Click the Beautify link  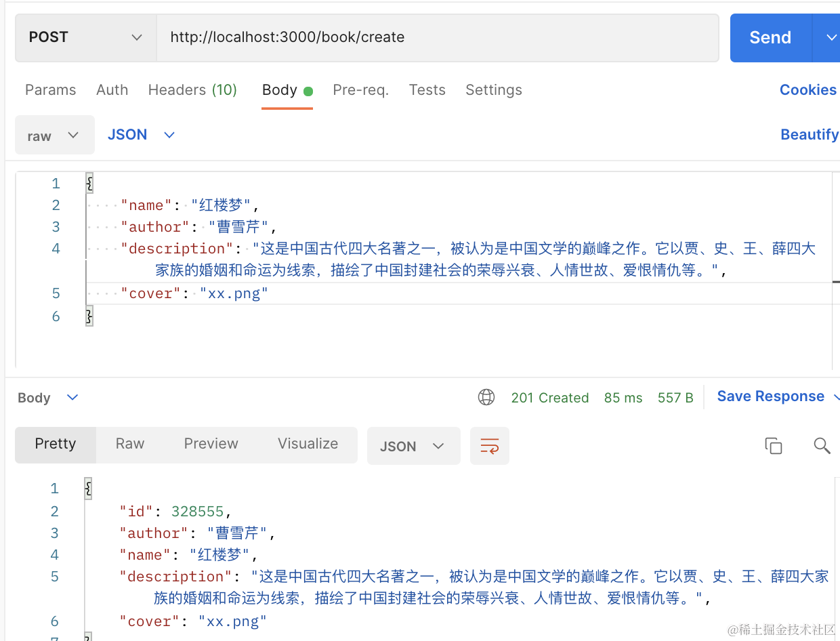click(810, 135)
